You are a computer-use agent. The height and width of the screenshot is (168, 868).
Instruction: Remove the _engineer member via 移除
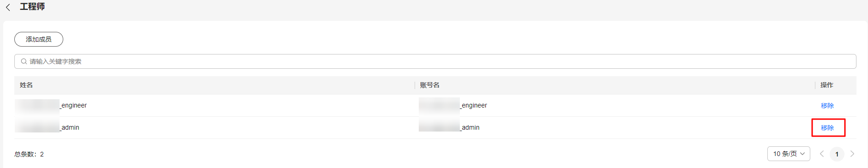pos(827,106)
